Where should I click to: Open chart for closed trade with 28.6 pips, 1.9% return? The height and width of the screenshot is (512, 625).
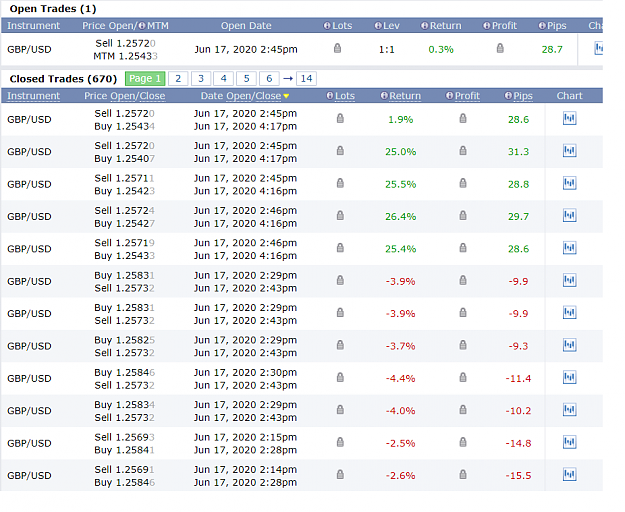[570, 118]
